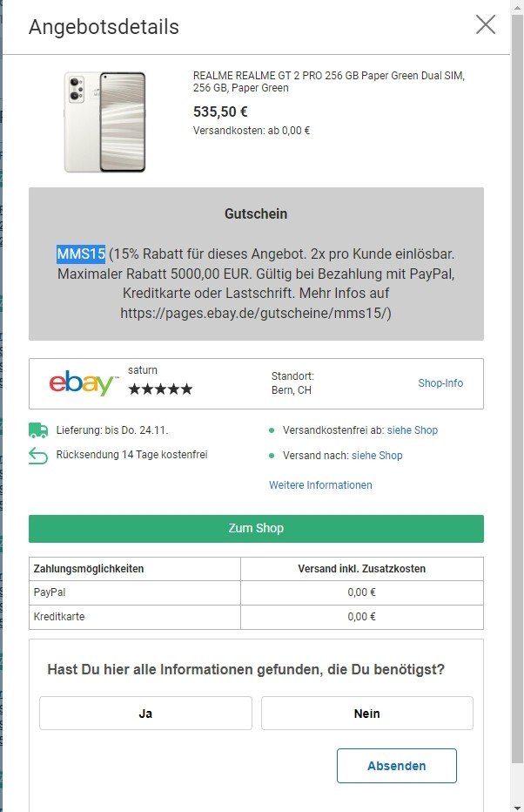Click the highlighted MMS15 coupon code
This screenshot has width=524, height=812.
(x=81, y=254)
